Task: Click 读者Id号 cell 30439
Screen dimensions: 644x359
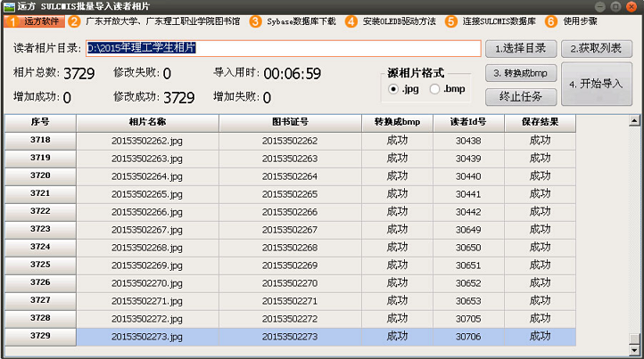Action: [468, 159]
